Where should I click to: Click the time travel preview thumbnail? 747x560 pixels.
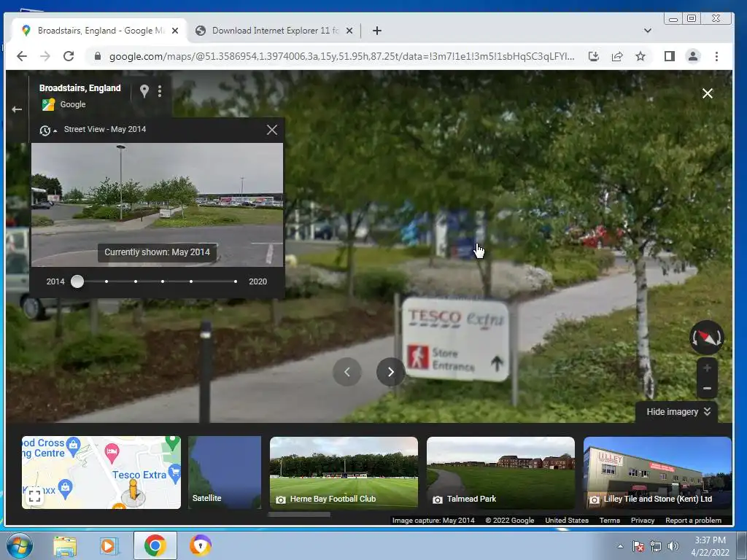(158, 205)
